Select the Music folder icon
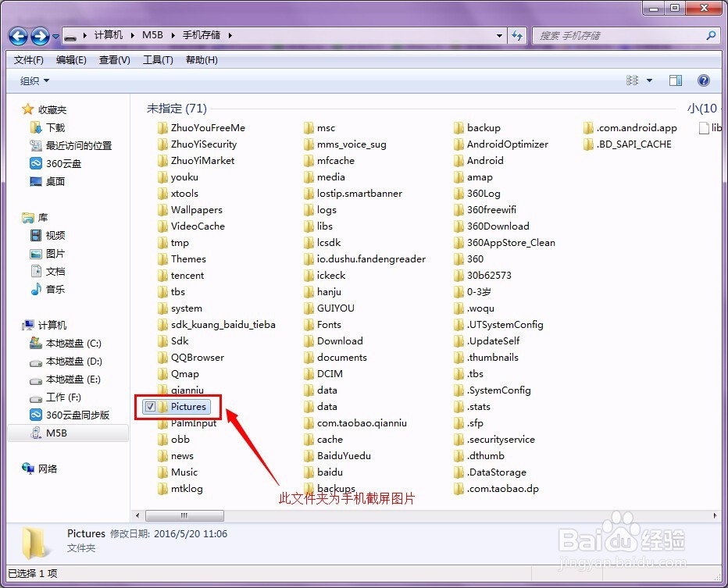Screen dimensions: 728x588 click(x=162, y=472)
